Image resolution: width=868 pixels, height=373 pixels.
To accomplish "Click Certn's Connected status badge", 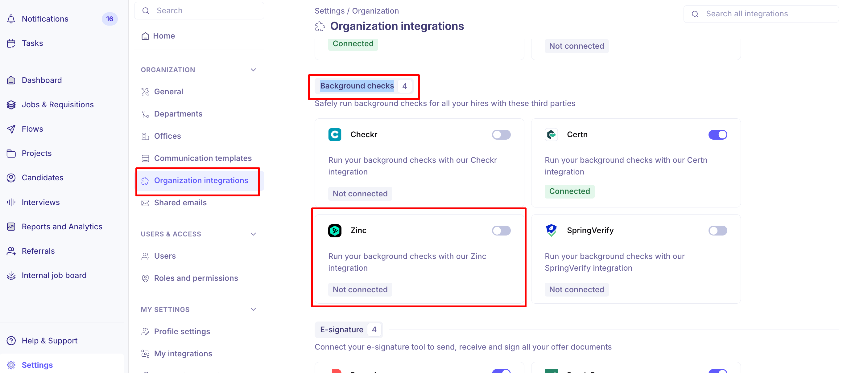I will point(569,191).
